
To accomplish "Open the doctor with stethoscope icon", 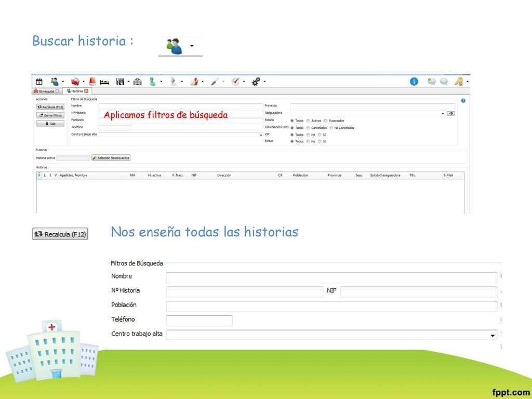I will (x=174, y=82).
